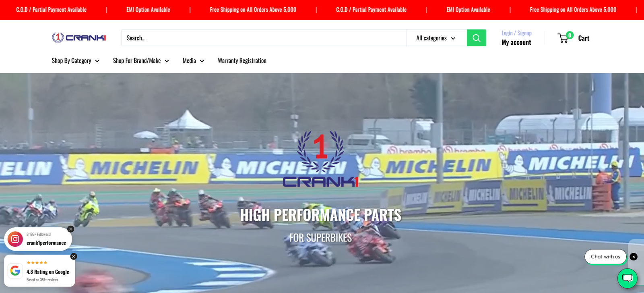
Task: Click the Chat with us button
Action: tap(605, 257)
